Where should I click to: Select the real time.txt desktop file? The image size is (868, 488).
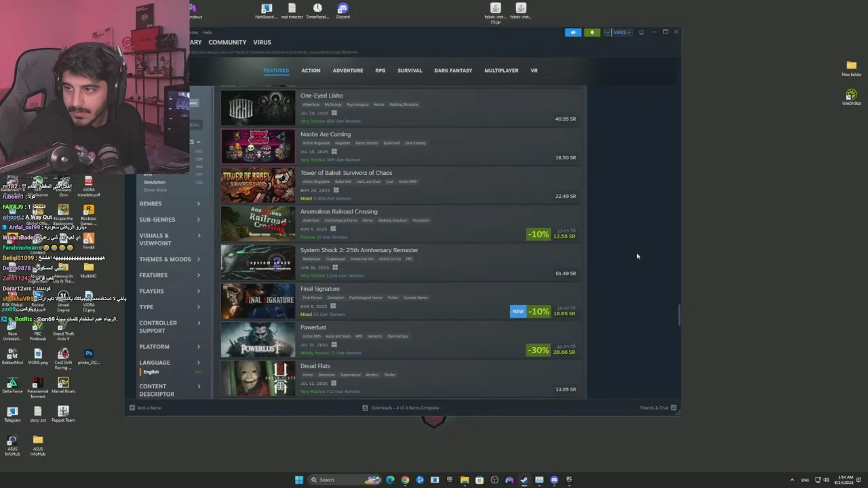292,11
